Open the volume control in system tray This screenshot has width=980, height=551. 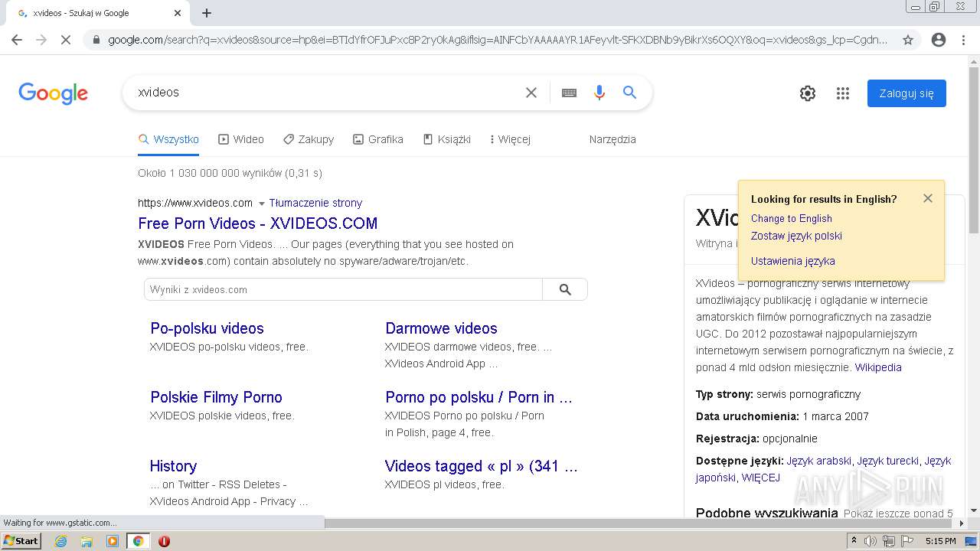click(x=871, y=541)
